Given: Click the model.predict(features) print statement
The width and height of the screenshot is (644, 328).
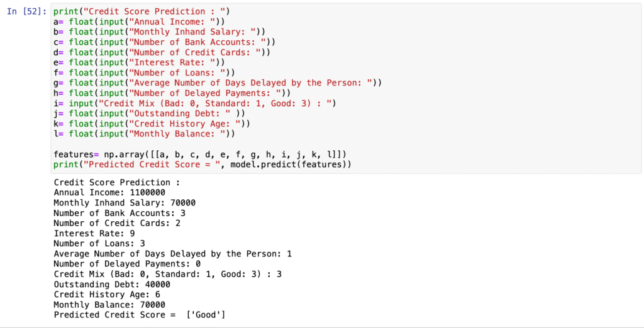Looking at the screenshot, I should pyautogui.click(x=203, y=165).
